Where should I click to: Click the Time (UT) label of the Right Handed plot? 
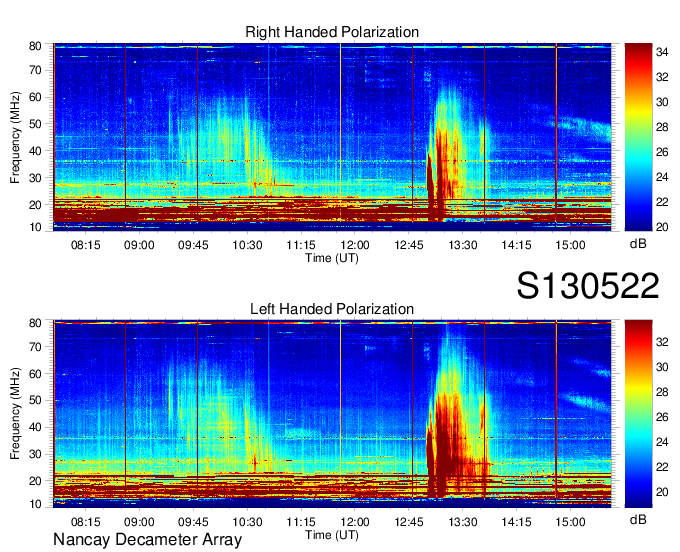point(332,258)
